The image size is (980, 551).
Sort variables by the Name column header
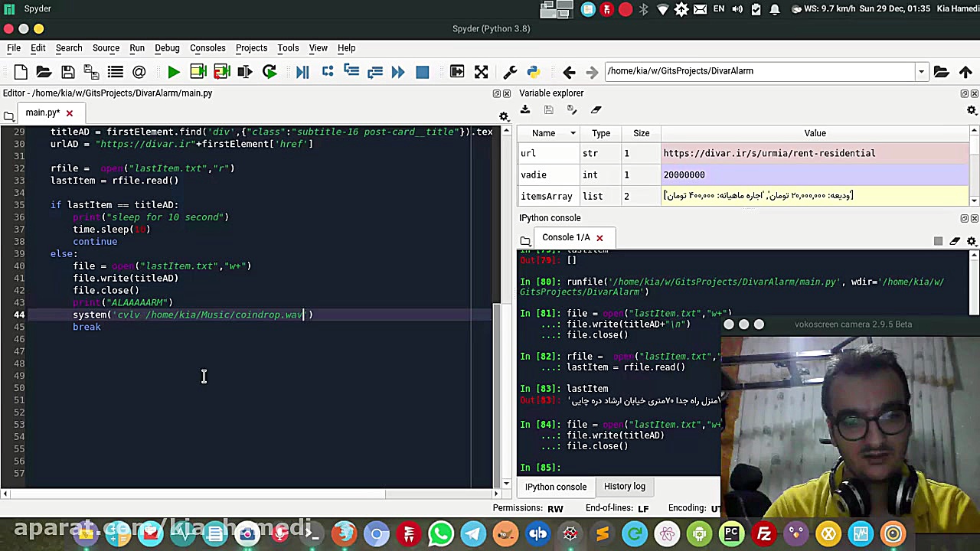(x=544, y=133)
